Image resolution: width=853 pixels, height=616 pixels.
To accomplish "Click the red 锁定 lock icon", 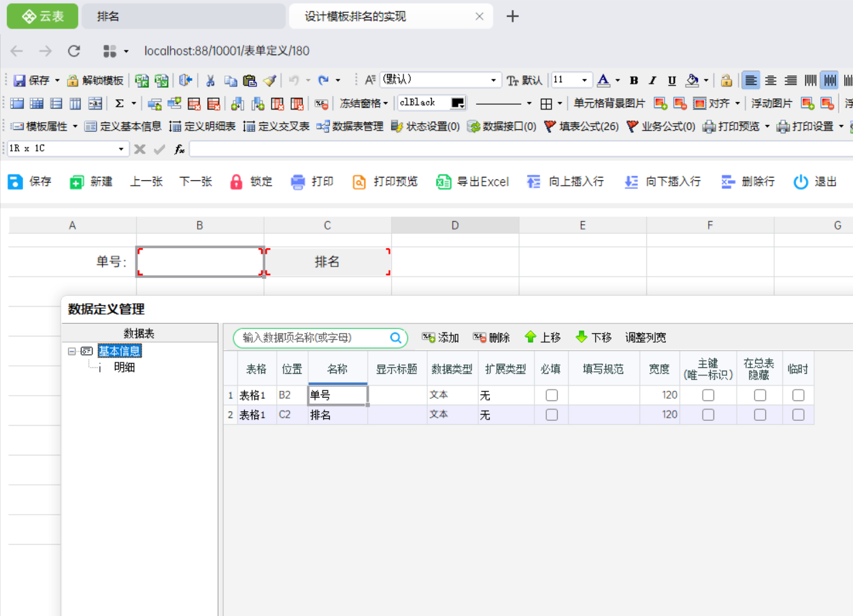I will [x=236, y=182].
